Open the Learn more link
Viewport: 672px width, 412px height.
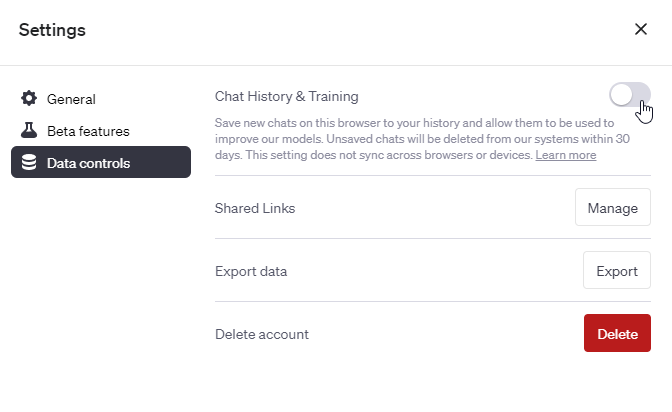tap(565, 155)
